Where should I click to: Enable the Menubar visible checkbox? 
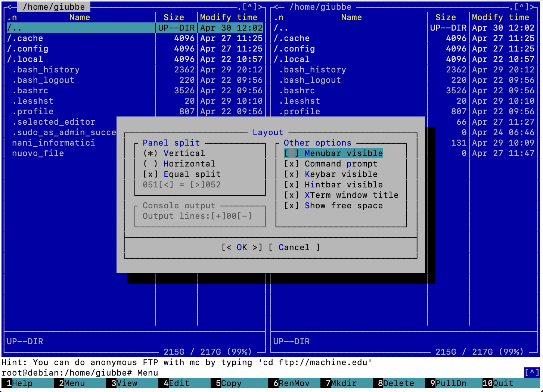[x=292, y=153]
